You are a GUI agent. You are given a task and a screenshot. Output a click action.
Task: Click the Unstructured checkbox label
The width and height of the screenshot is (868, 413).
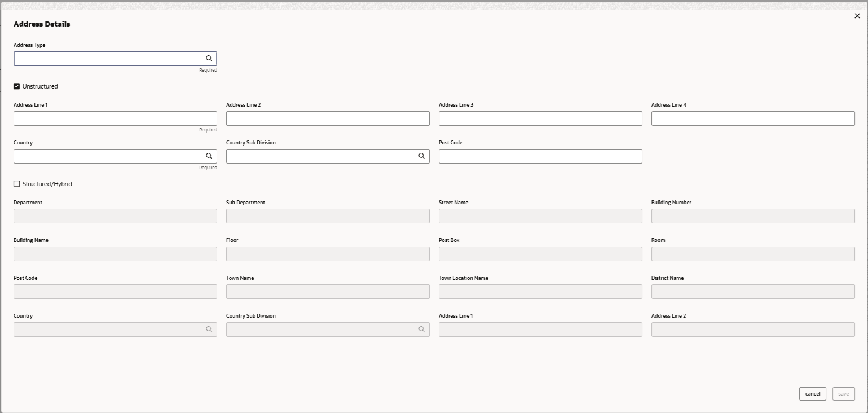tap(40, 86)
